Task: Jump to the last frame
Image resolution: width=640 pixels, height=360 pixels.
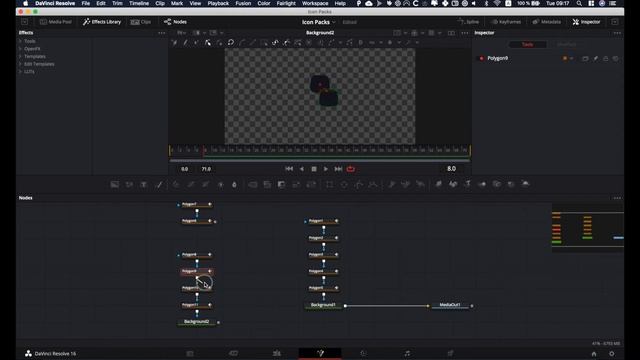Action: click(x=338, y=169)
